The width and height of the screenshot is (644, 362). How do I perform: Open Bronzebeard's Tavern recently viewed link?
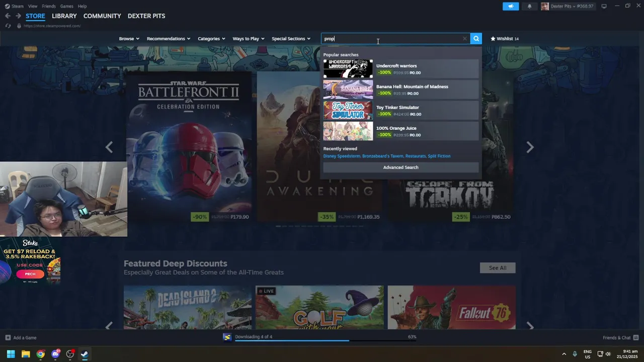click(382, 156)
